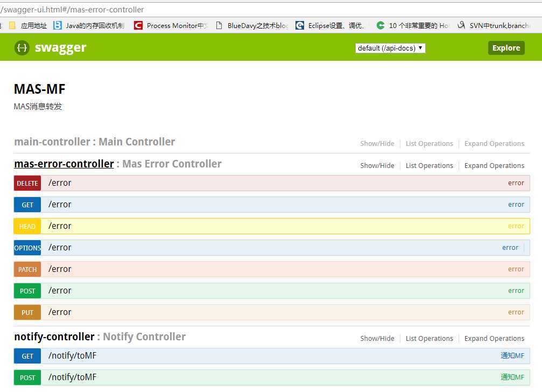Collapse the mas-error-controller section heading
The height and width of the screenshot is (392, 542).
(x=64, y=164)
